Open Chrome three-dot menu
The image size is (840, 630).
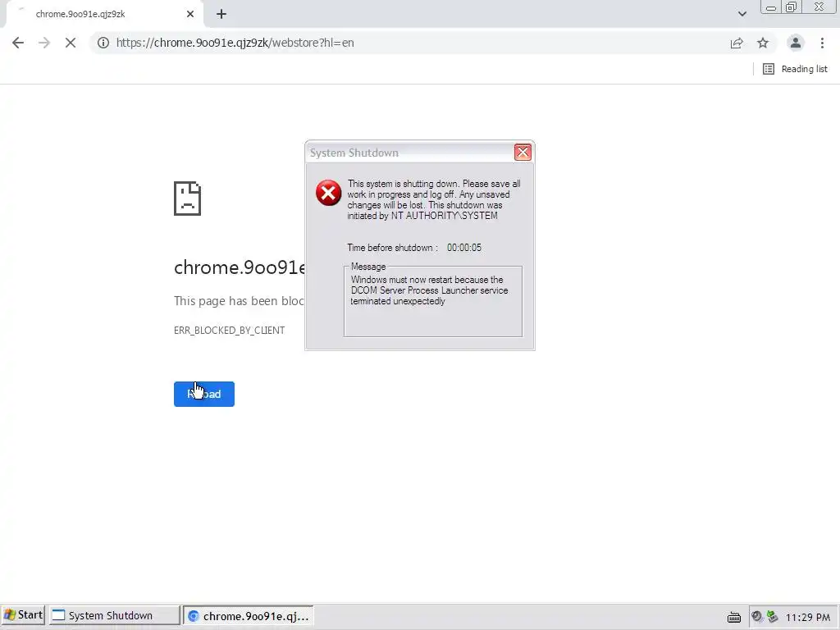point(822,43)
